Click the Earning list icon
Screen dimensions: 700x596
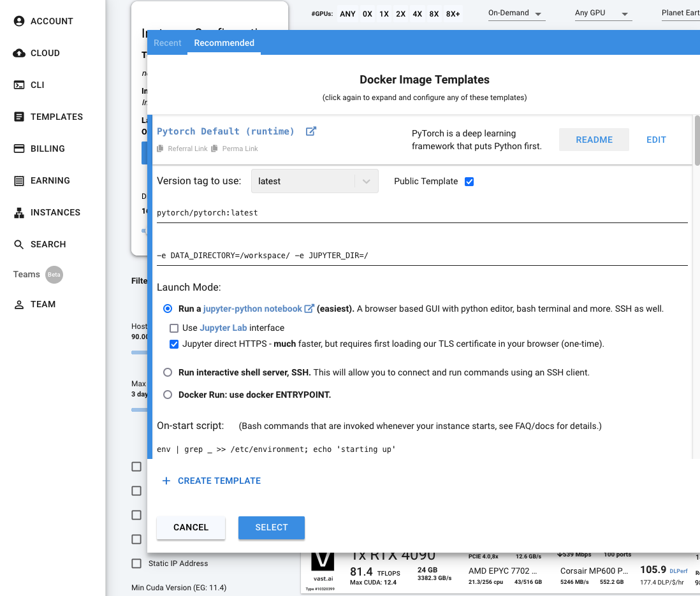pyautogui.click(x=18, y=181)
